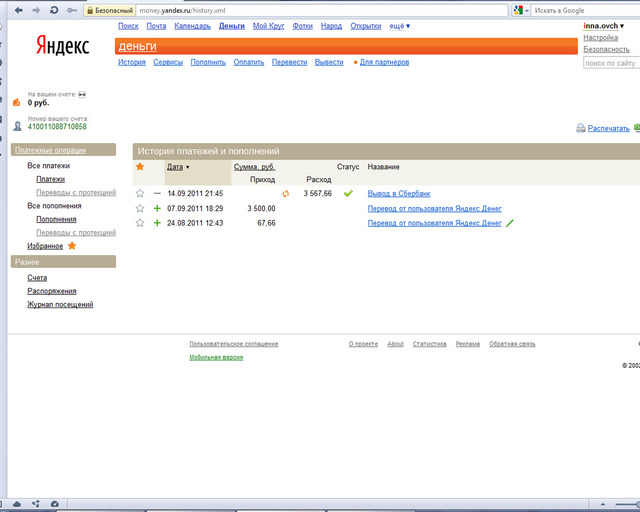
Task: Go to Фотки in the top navigation
Action: (302, 26)
